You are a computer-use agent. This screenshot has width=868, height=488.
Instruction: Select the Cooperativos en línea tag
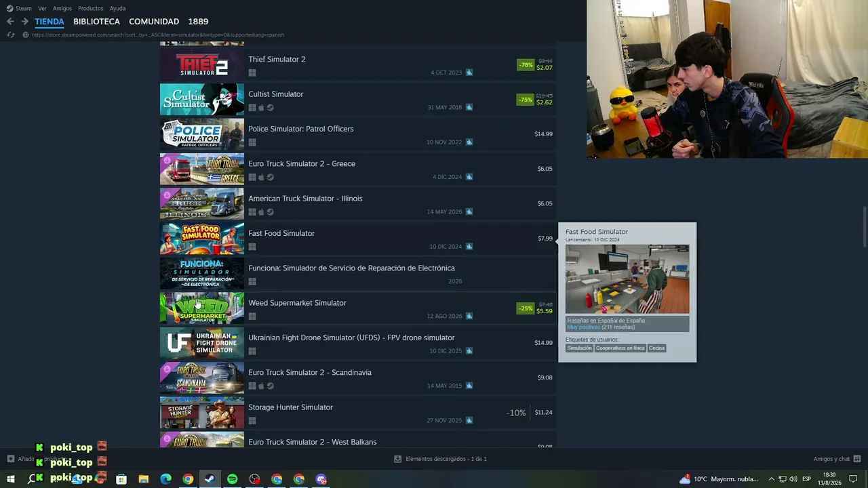[x=620, y=348]
